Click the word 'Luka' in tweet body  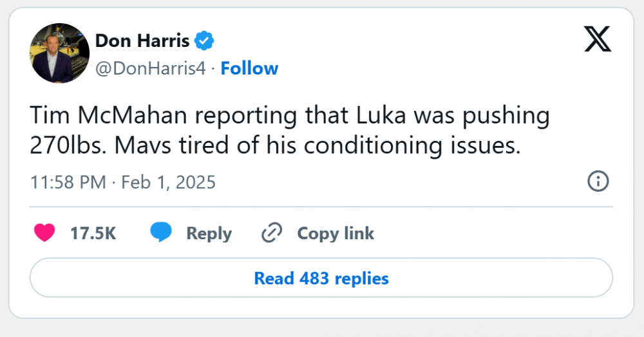tap(381, 115)
